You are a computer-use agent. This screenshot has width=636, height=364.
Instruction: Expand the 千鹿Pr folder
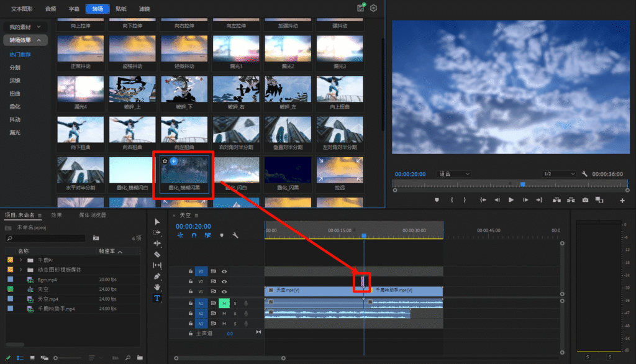pos(21,260)
